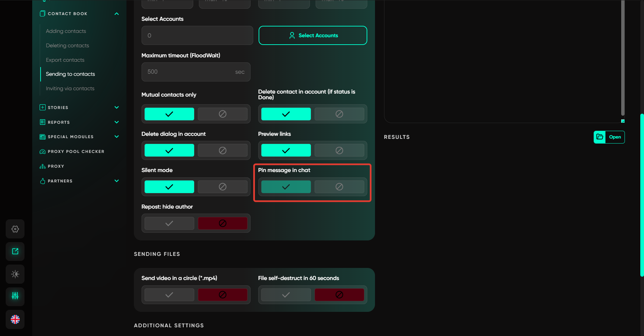Click the external link export icon
The image size is (644, 336).
[15, 251]
